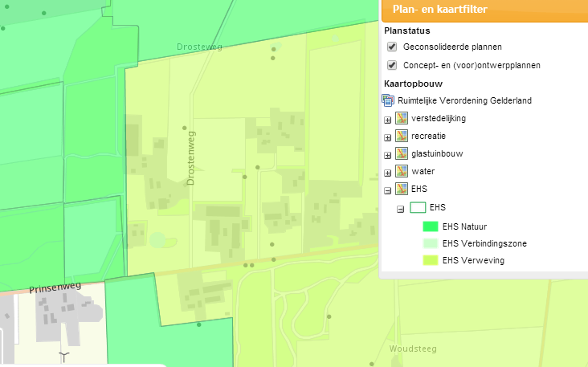
Task: Toggle Concept- en (voor)ontwerpplannen checkbox
Action: [x=392, y=65]
